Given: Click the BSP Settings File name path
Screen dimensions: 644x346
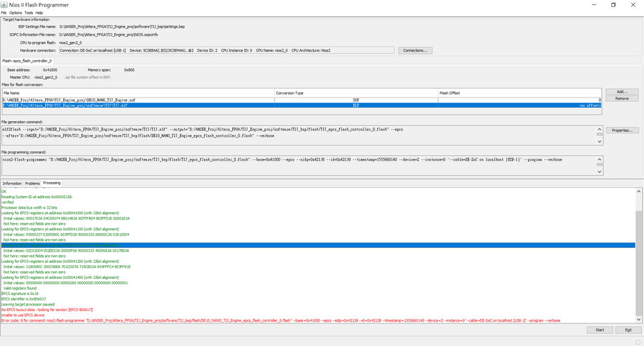Looking at the screenshot, I should pos(122,26).
